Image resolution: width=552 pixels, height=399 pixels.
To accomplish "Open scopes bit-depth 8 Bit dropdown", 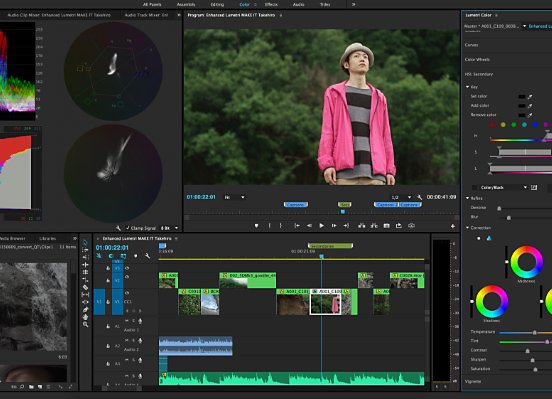I will point(169,228).
